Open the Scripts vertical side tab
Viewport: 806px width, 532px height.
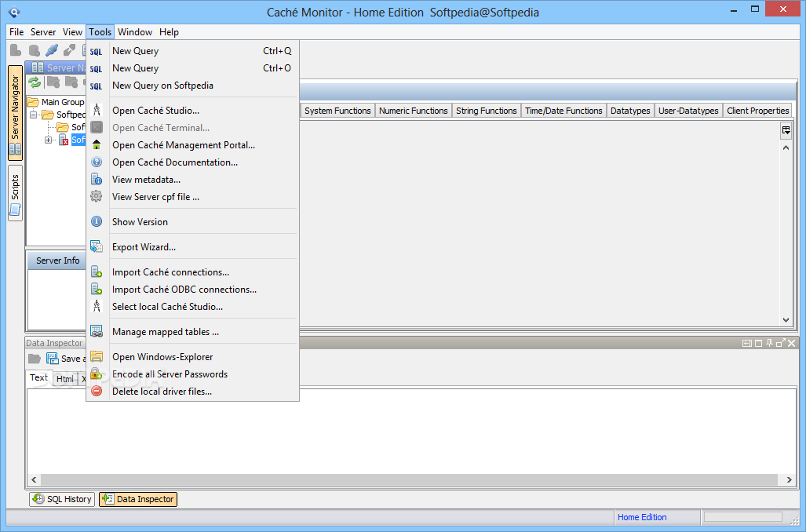pyautogui.click(x=15, y=193)
